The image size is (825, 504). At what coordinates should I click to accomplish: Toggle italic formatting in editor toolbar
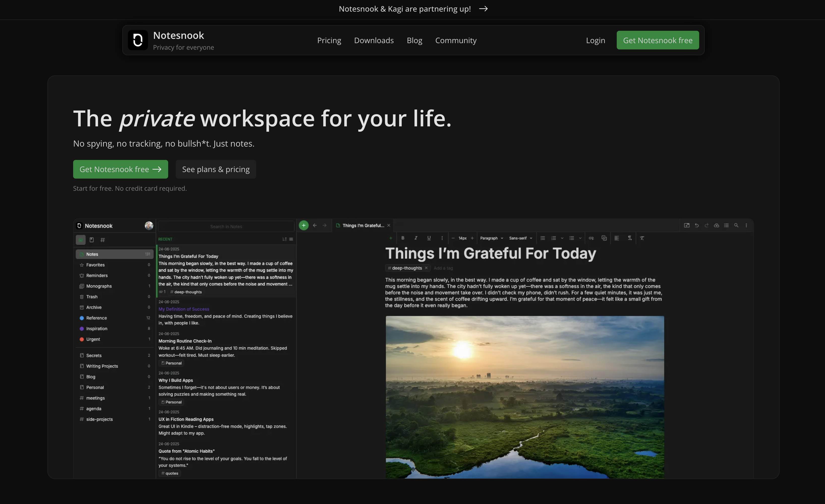click(416, 238)
